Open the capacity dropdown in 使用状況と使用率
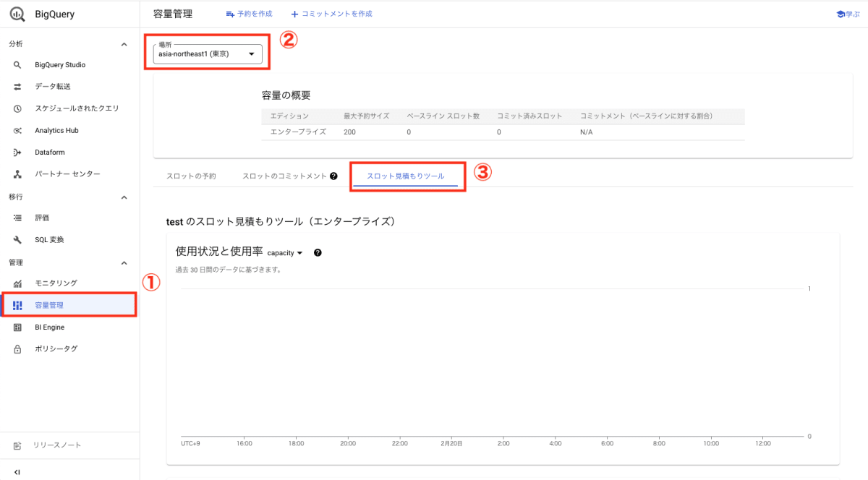Image resolution: width=868 pixels, height=480 pixels. [x=285, y=253]
